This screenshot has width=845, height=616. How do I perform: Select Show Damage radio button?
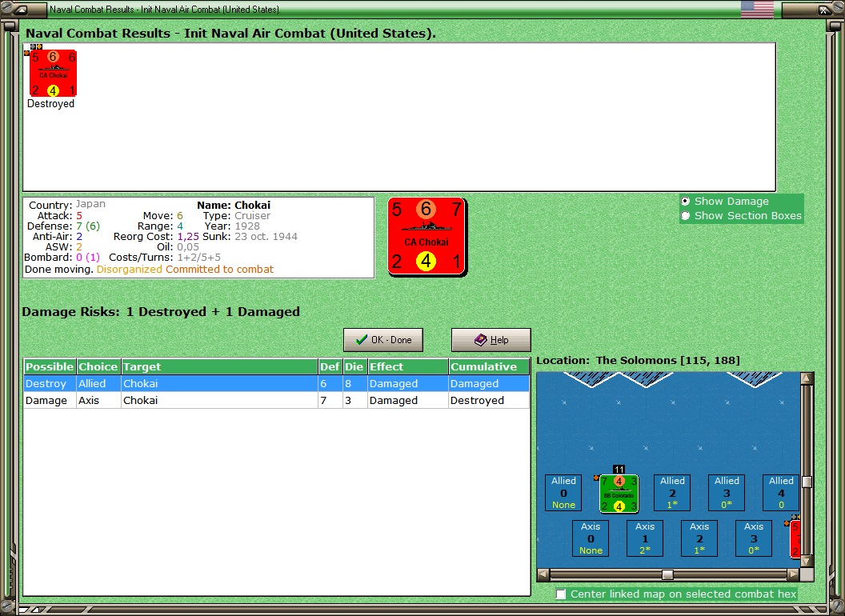pyautogui.click(x=686, y=201)
